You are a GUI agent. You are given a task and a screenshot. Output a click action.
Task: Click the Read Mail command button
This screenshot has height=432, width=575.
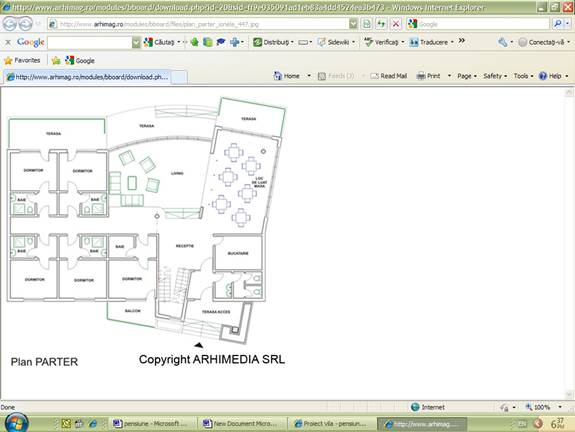click(x=389, y=76)
